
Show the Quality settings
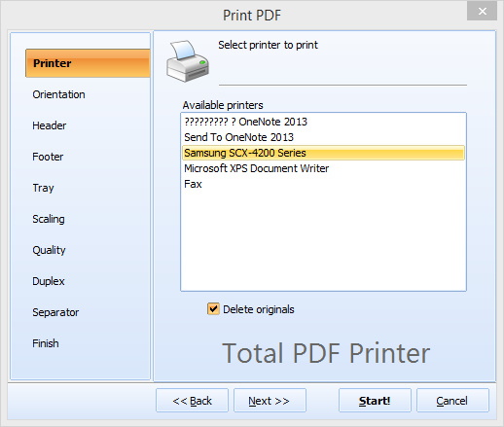(x=49, y=250)
